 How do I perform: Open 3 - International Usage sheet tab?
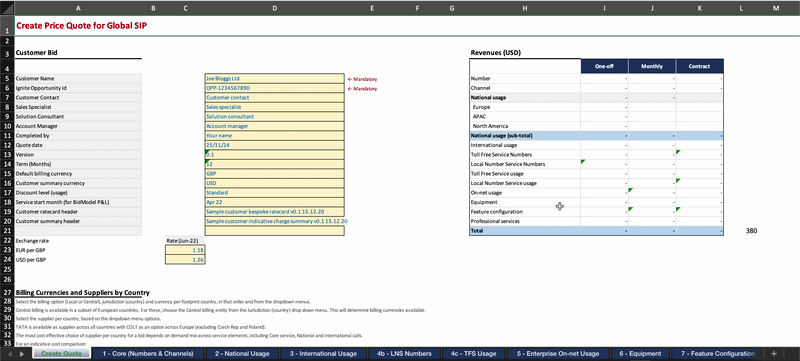(323, 353)
